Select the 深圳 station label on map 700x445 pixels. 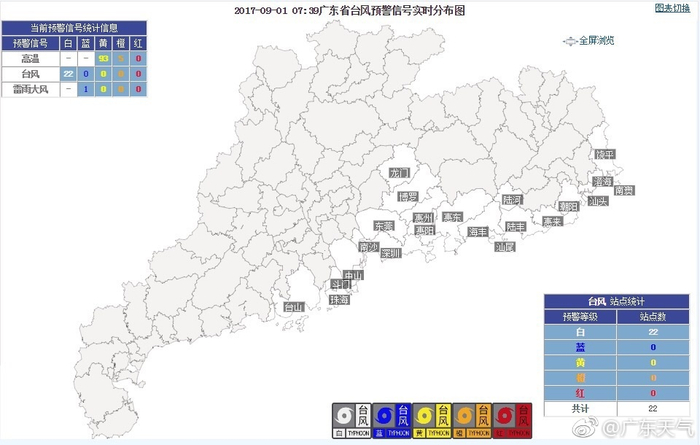point(391,254)
